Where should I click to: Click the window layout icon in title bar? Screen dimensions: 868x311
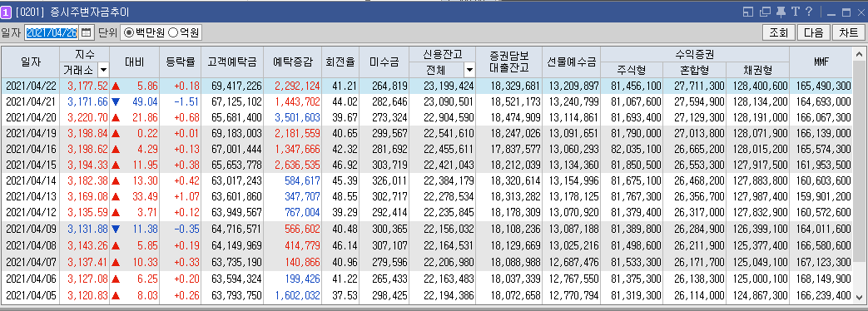click(x=748, y=12)
